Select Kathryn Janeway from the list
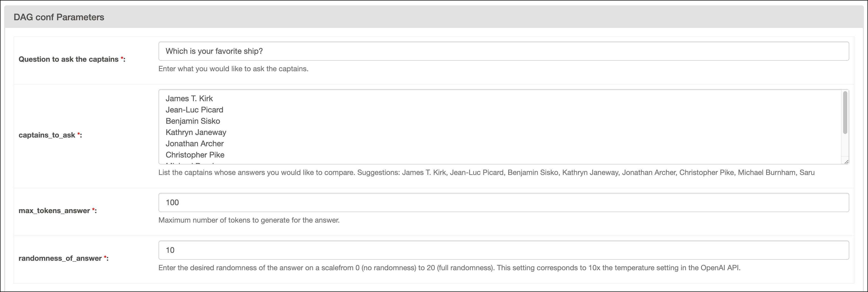Image resolution: width=868 pixels, height=292 pixels. coord(195,132)
